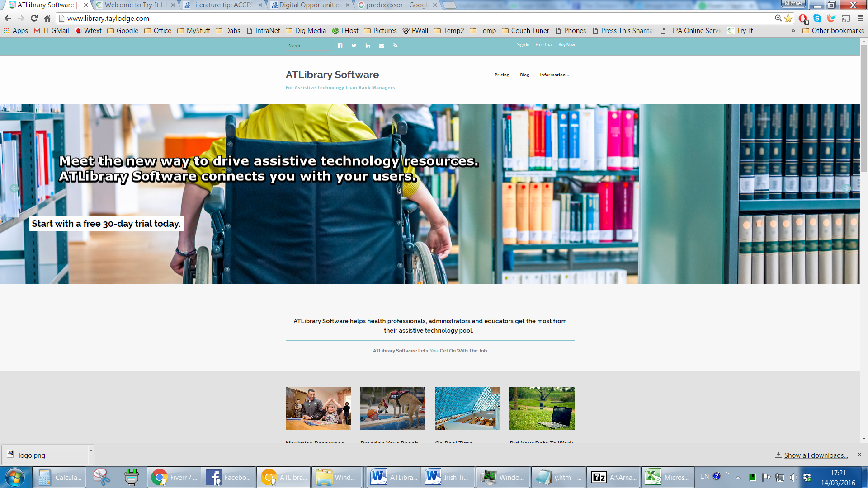Toggle the bookmark star in address bar
868x488 pixels.
788,19
